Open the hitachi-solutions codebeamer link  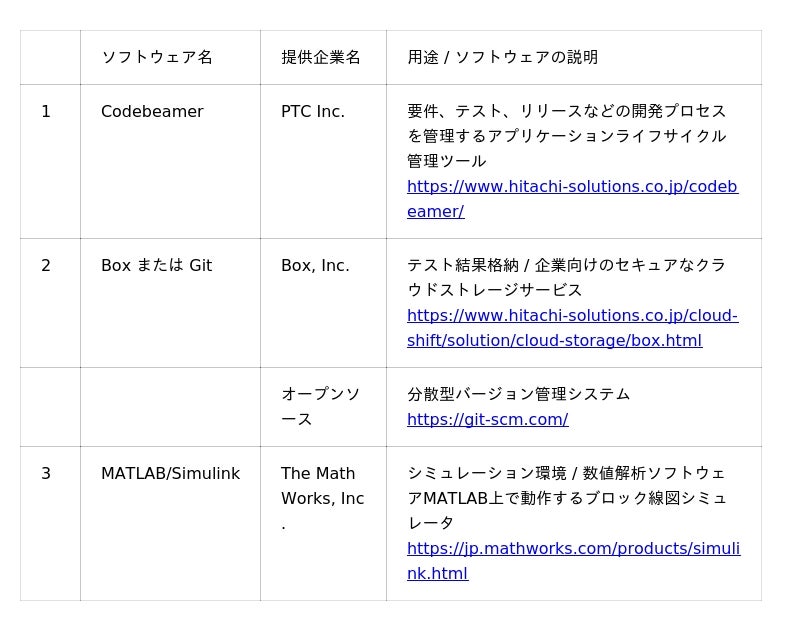pyautogui.click(x=572, y=187)
